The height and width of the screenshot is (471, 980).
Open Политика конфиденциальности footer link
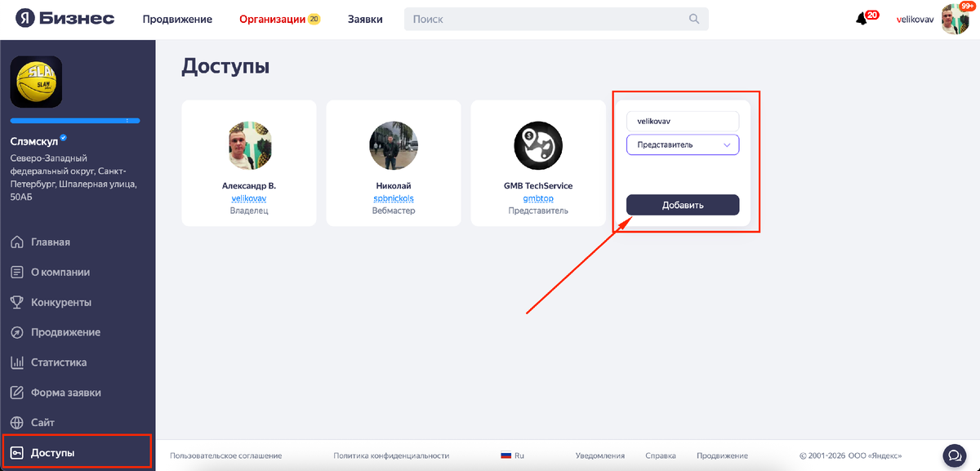(x=392, y=456)
